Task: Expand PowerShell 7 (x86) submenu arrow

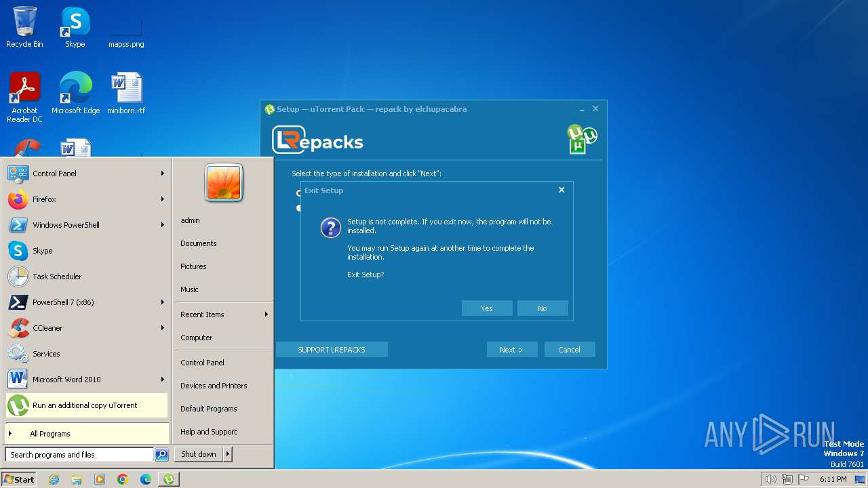Action: tap(163, 302)
